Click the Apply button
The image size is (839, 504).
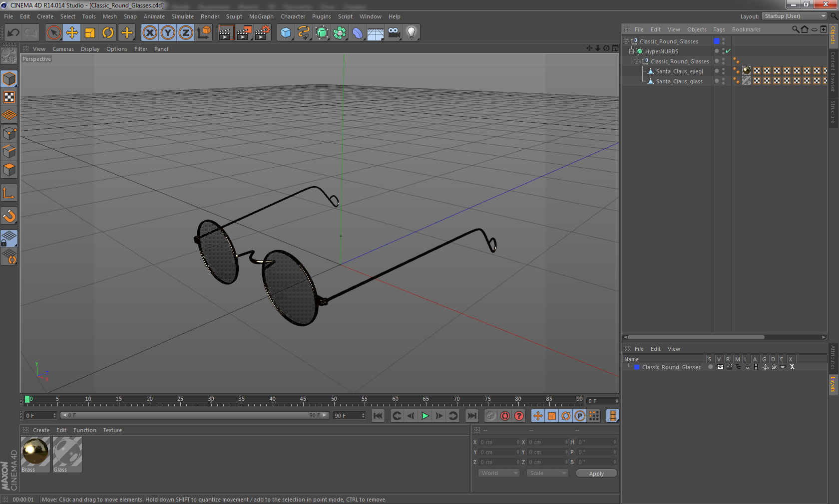[x=596, y=473]
